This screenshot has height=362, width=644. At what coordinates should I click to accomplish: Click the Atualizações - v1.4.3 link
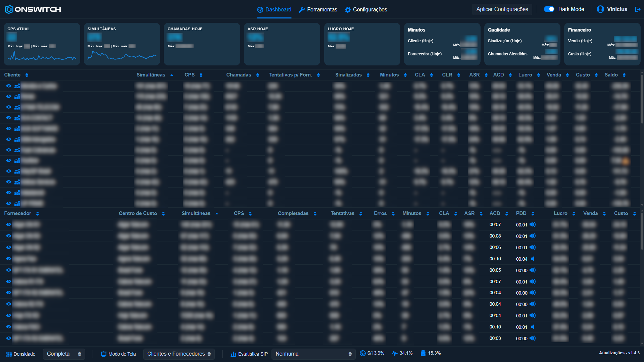pos(619,353)
